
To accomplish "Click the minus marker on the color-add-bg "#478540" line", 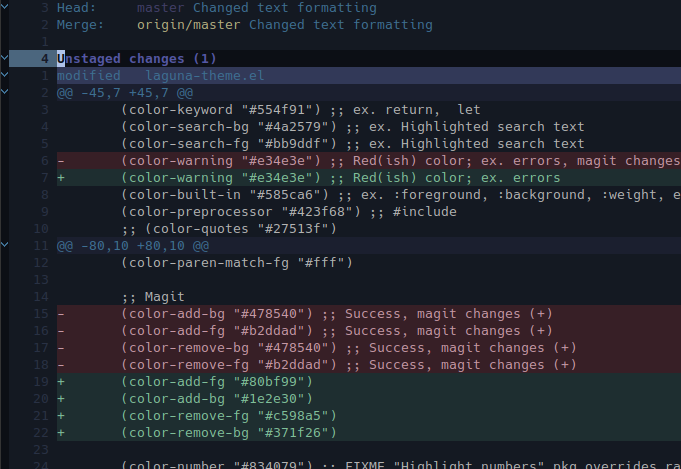I will point(61,314).
